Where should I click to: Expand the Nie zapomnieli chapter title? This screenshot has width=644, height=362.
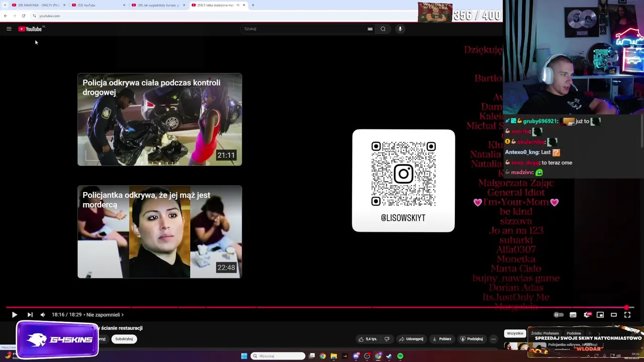105,315
